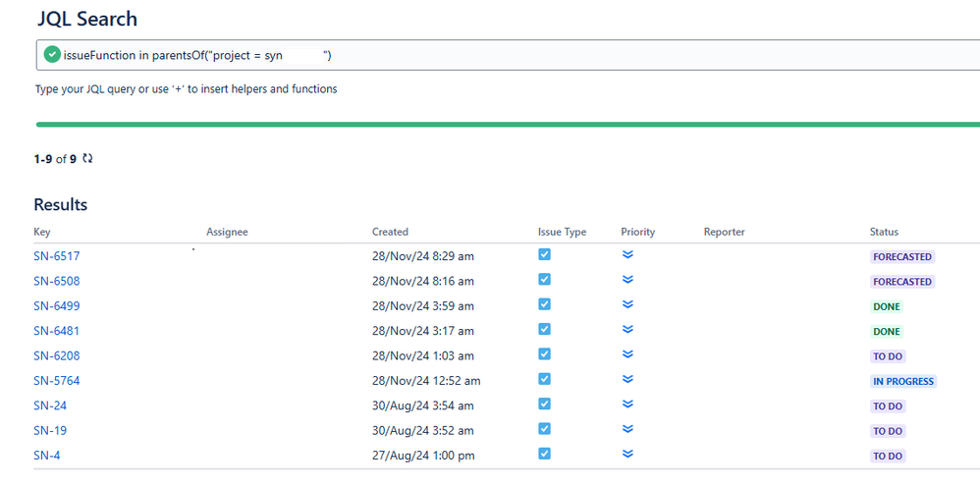Click the lowest priority icon for SN-24
980x487 pixels.
pos(628,404)
